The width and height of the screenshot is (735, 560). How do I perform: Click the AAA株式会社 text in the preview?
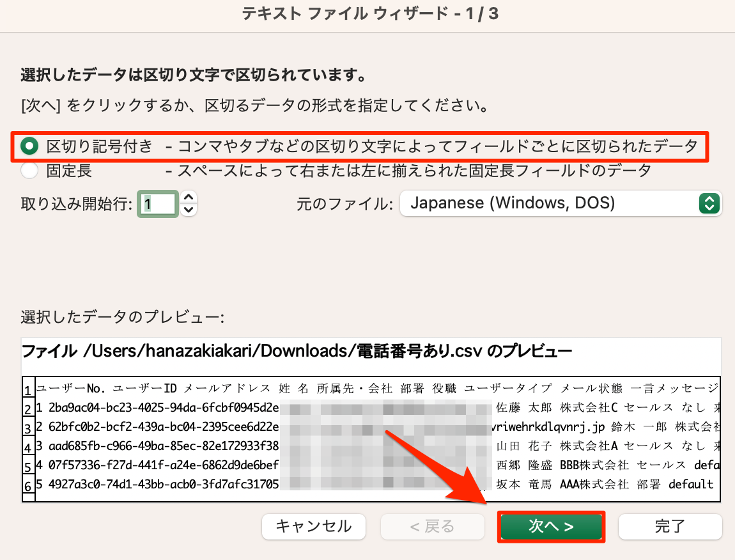pos(594,485)
